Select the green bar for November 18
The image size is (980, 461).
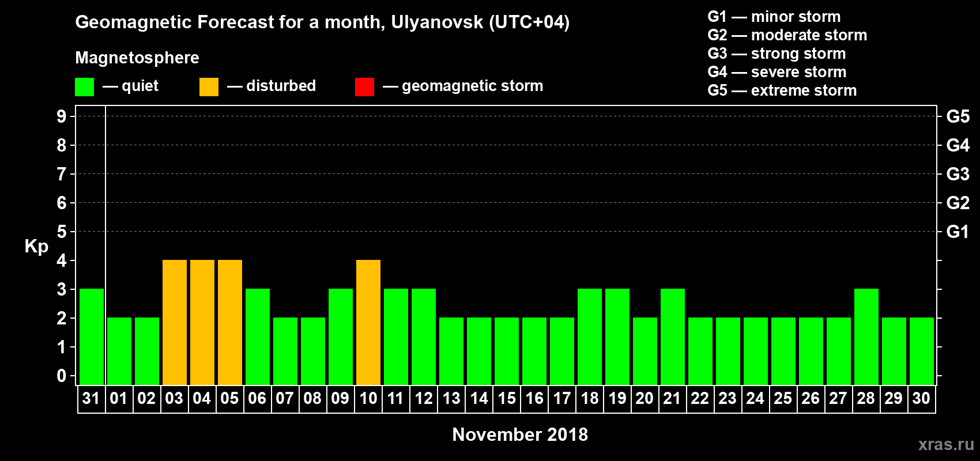[590, 337]
